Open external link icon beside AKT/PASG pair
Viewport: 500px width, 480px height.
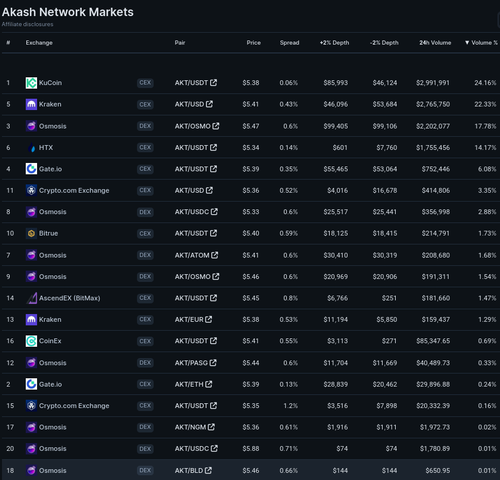click(213, 362)
